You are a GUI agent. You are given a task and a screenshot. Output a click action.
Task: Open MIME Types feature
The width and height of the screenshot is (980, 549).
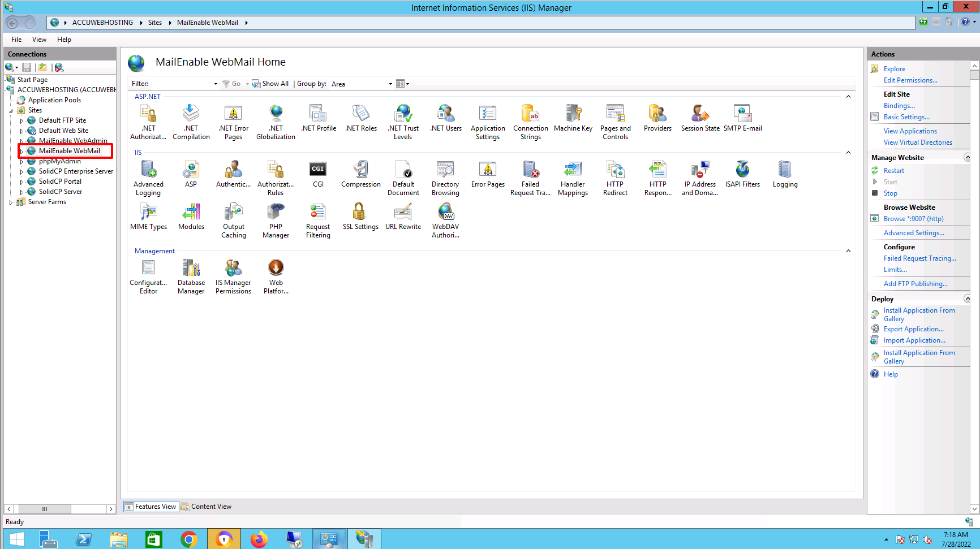tap(148, 217)
